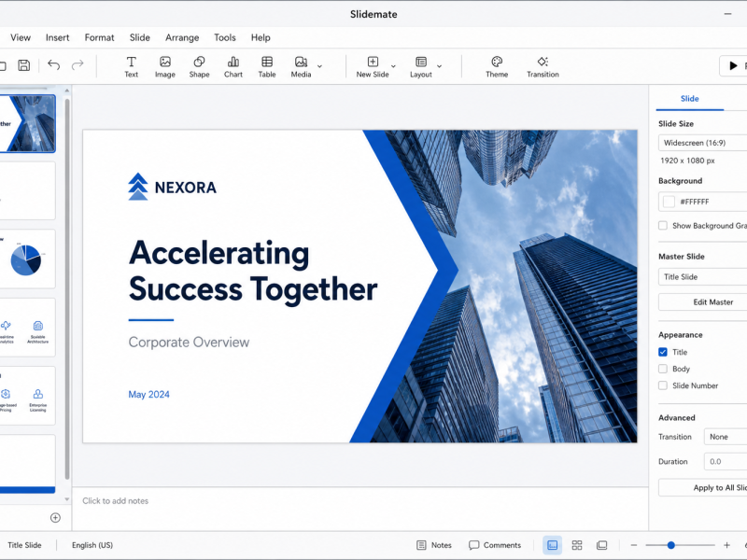Image resolution: width=747 pixels, height=560 pixels.
Task: Click the Corporate Overview subtitle text
Action: [x=189, y=343]
